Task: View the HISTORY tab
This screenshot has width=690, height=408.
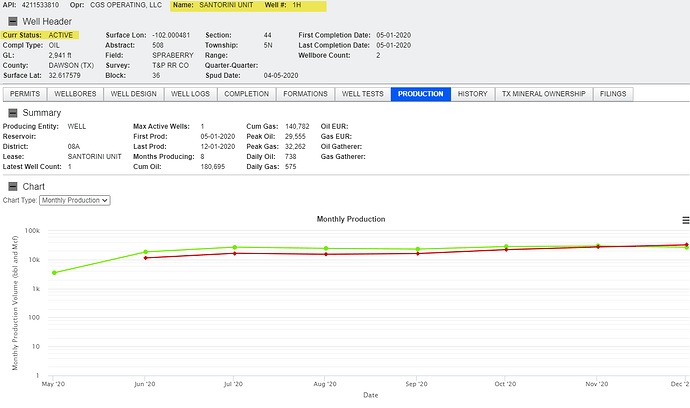Action: pyautogui.click(x=473, y=94)
